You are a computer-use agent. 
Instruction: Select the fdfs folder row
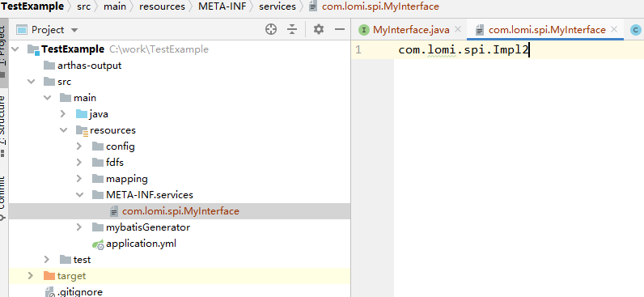tap(180, 163)
